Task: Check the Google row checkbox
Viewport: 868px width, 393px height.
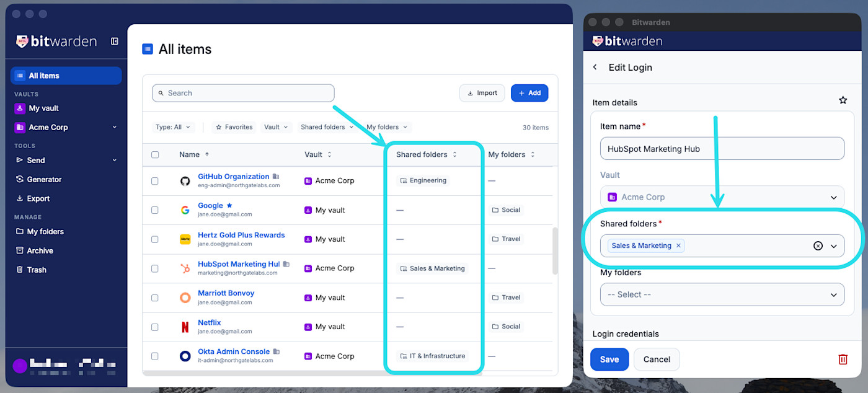Action: click(x=155, y=210)
